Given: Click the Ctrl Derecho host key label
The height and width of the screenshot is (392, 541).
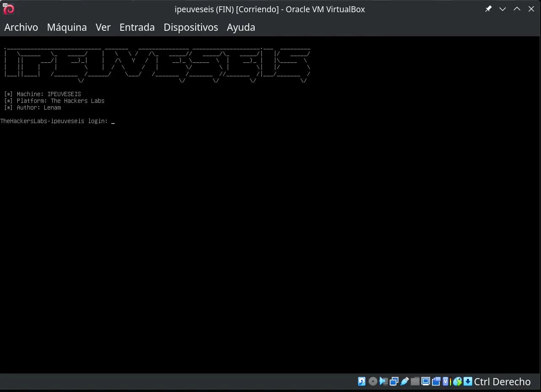Looking at the screenshot, I should [x=502, y=381].
